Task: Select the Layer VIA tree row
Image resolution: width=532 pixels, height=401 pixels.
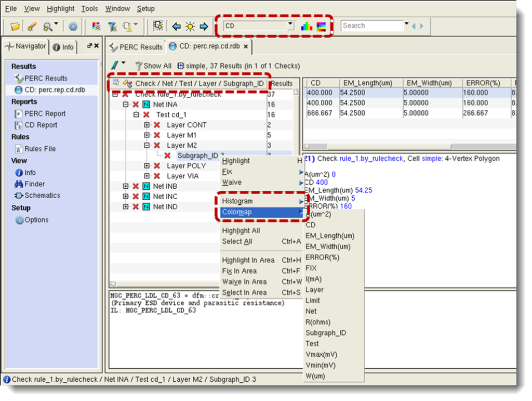Action: tap(182, 176)
